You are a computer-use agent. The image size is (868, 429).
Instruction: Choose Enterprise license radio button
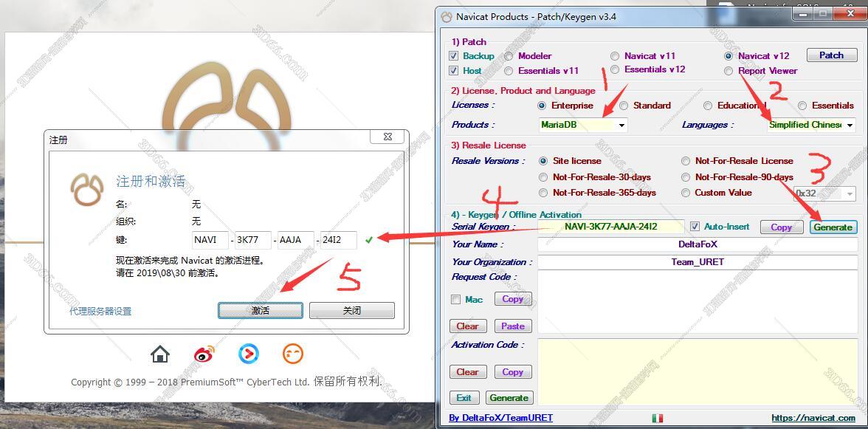pos(542,105)
